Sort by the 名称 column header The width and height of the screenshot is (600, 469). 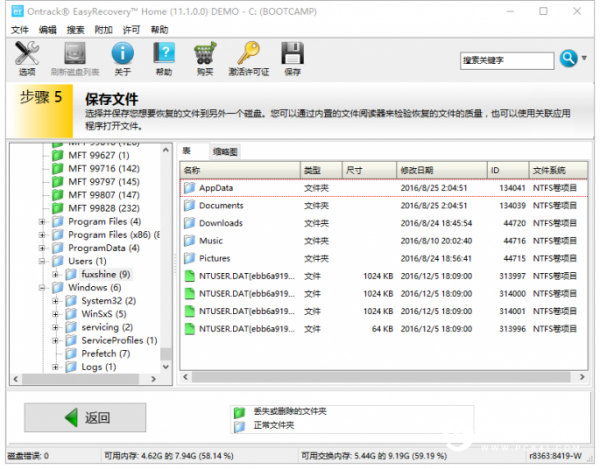(x=240, y=170)
